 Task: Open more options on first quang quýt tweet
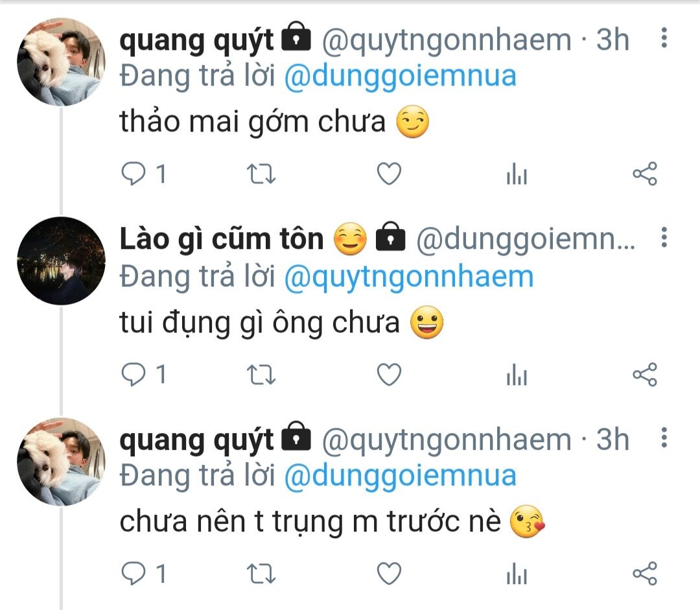[x=664, y=39]
